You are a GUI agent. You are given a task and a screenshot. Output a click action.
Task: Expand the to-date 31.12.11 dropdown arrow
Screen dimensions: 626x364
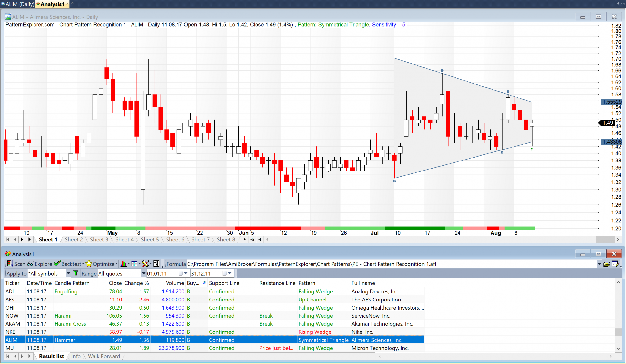pyautogui.click(x=230, y=273)
